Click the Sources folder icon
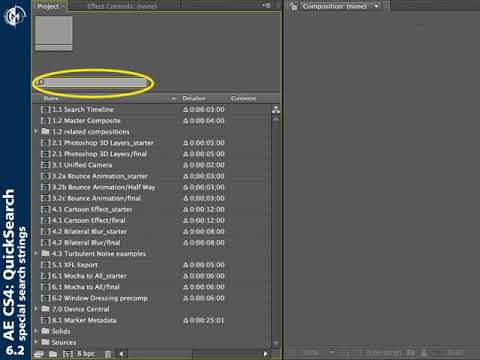 tap(45, 342)
